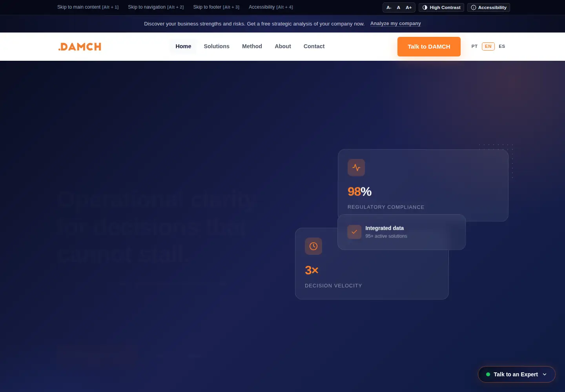Click the green status dot in expert widget

(x=488, y=374)
